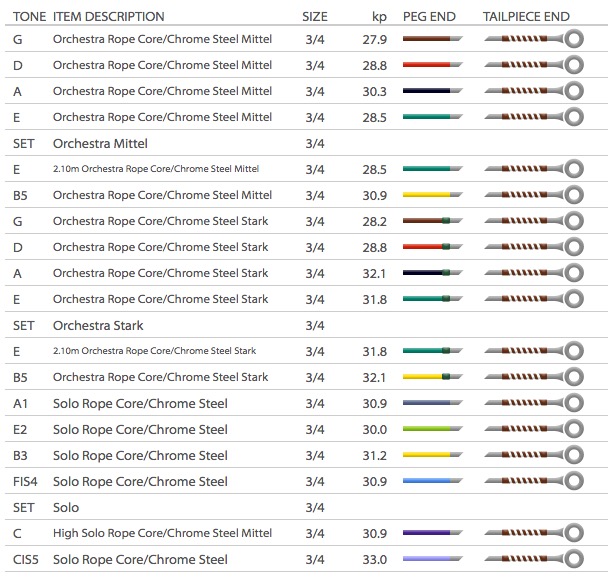Pick the lavender peg color in CIS5 row

point(432,559)
